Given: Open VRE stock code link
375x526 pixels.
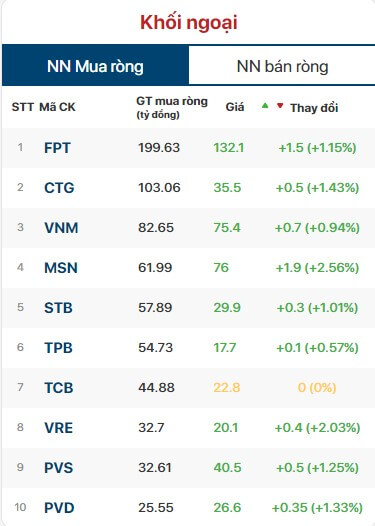Looking at the screenshot, I should (x=58, y=428).
